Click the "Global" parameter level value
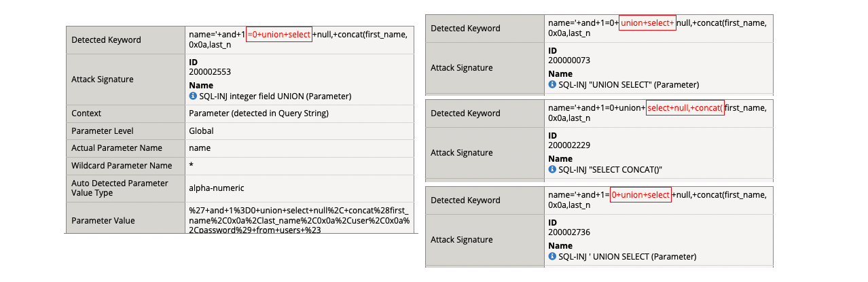Viewport: 868px width, 282px height. tap(201, 131)
